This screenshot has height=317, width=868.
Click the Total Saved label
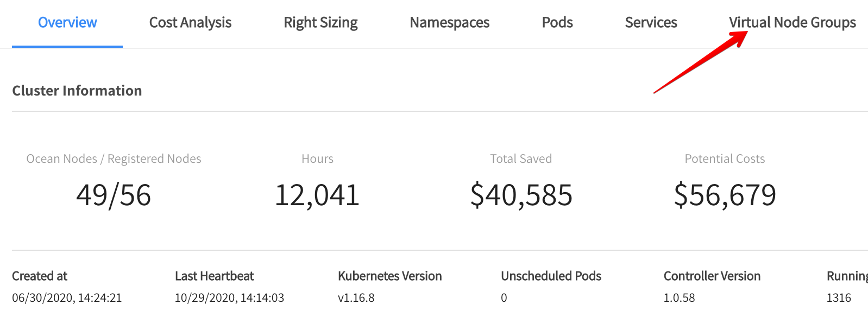coord(521,159)
